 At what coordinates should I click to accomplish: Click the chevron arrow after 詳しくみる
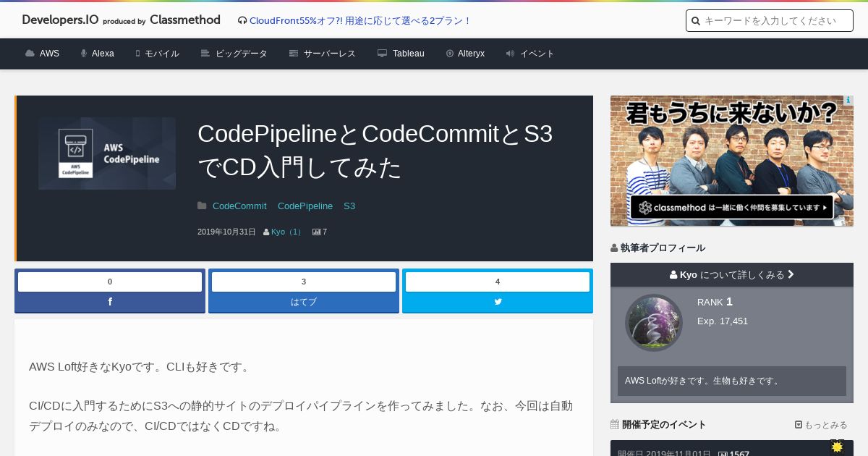pos(791,275)
